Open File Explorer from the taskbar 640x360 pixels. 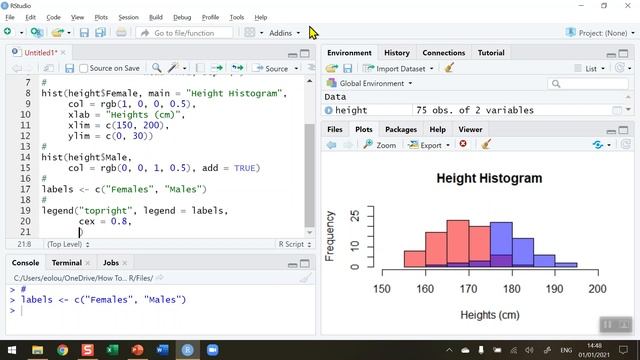pos(38,350)
